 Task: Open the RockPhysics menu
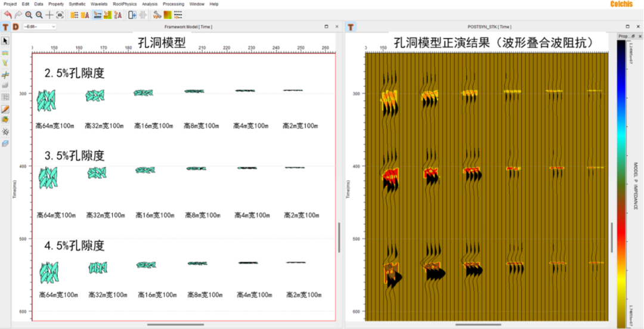click(x=124, y=4)
